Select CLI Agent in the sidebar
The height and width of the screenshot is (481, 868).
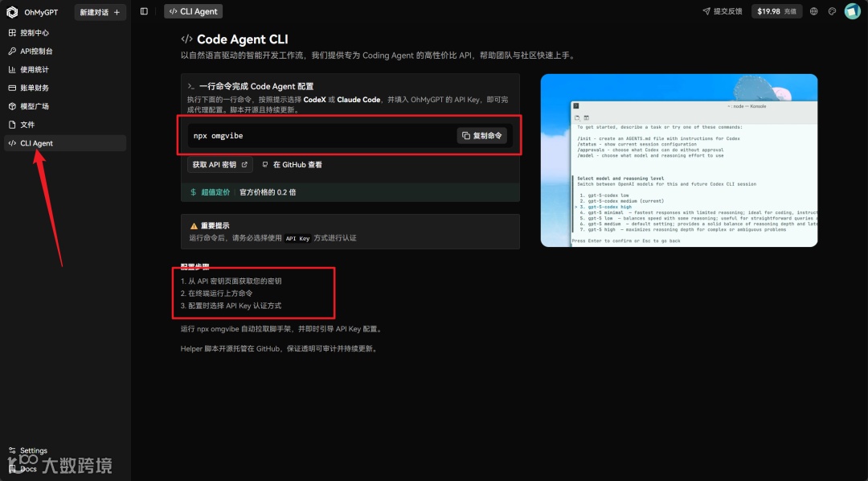[x=65, y=143]
